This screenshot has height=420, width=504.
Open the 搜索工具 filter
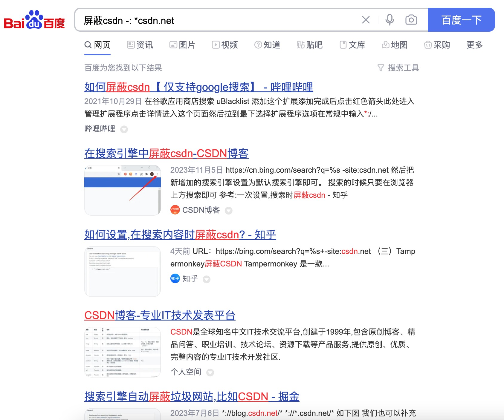tap(398, 68)
